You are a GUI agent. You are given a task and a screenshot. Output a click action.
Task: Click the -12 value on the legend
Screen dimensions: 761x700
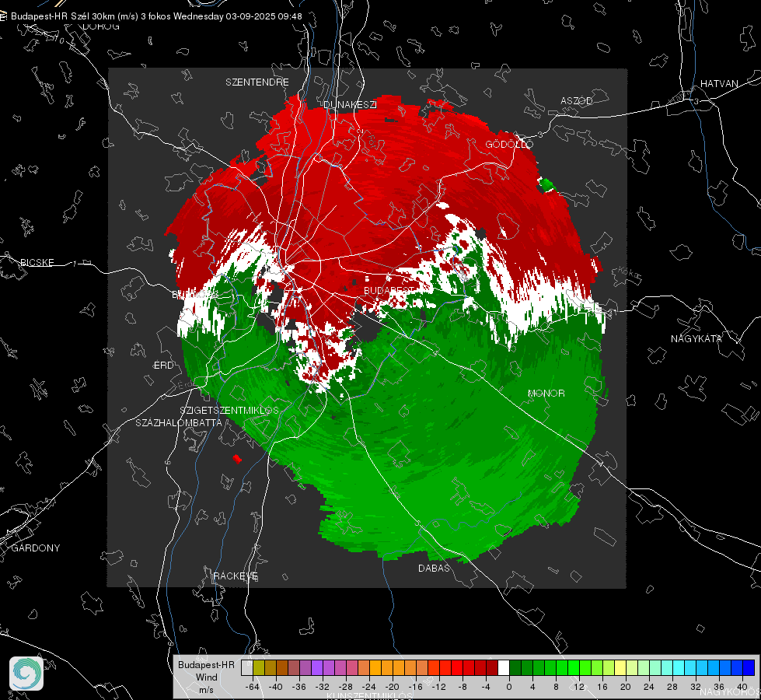tap(438, 687)
